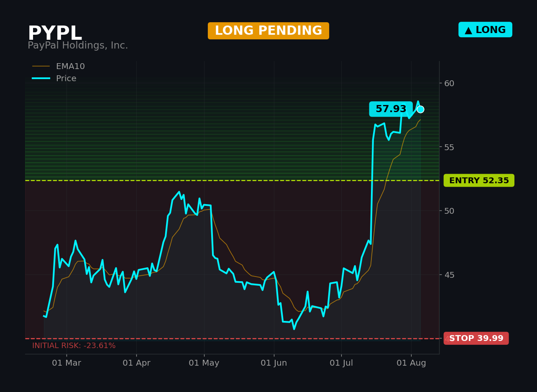Click the cyan Price legend line swatch
The width and height of the screenshot is (537, 392).
(41, 79)
